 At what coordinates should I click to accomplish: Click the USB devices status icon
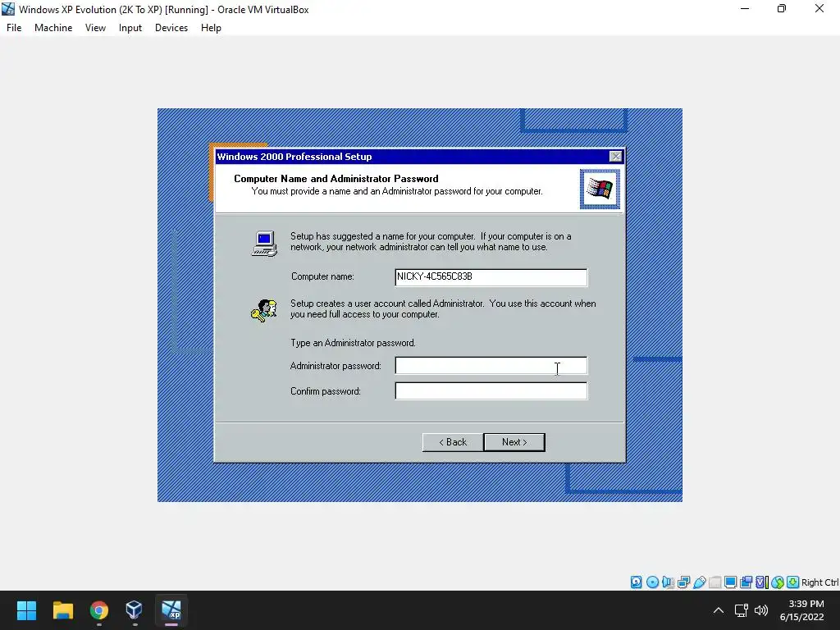click(x=699, y=582)
